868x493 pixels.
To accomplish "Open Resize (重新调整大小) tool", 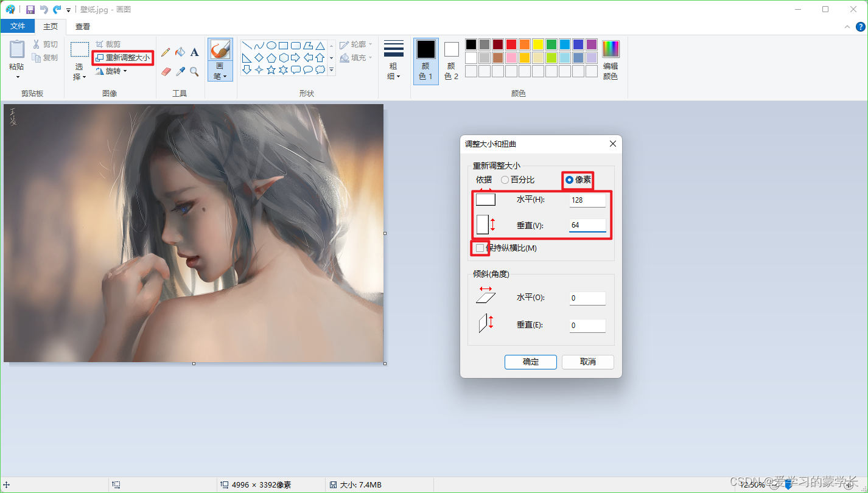I will [x=122, y=58].
